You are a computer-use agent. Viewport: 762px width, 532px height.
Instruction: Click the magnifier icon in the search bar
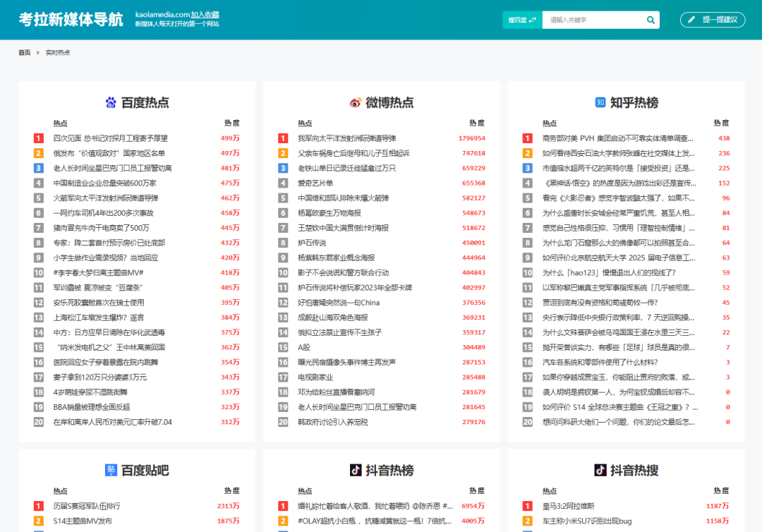(x=650, y=20)
